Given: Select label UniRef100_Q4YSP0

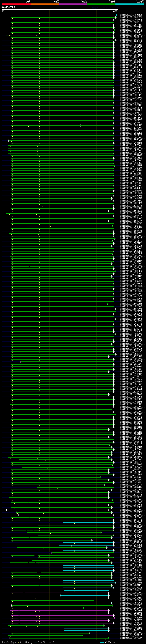Looking at the screenshot, I should pos(131,560).
